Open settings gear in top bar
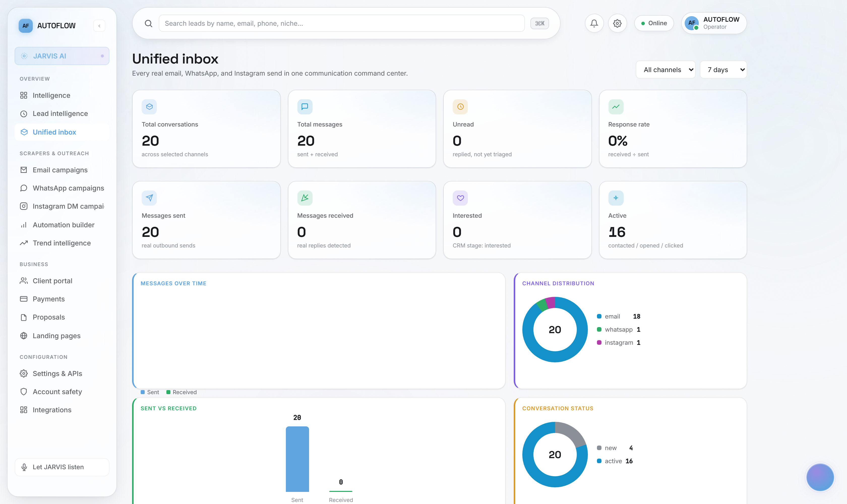847x504 pixels. pyautogui.click(x=617, y=23)
